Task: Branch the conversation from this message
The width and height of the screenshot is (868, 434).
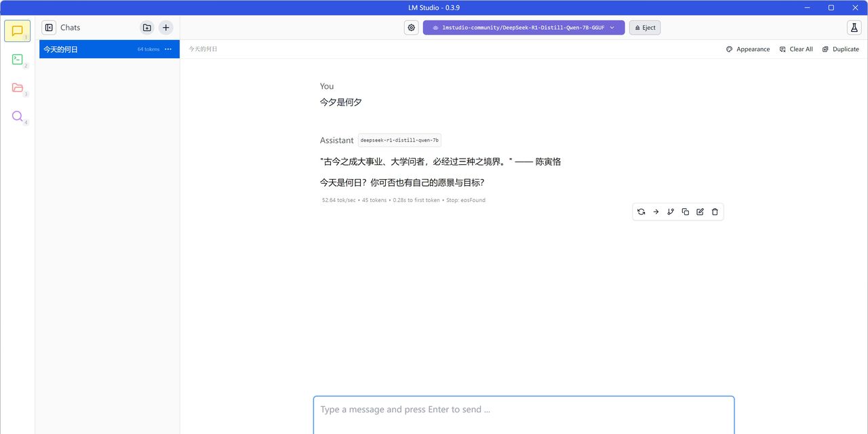Action: click(671, 212)
